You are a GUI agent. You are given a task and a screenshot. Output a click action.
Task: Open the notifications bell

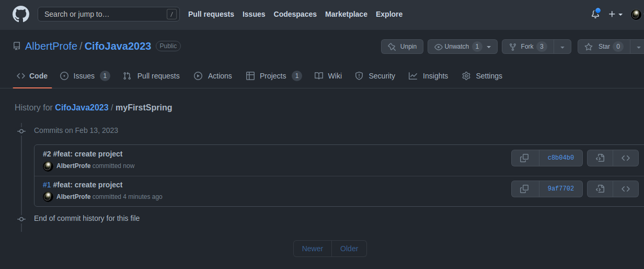(x=595, y=14)
